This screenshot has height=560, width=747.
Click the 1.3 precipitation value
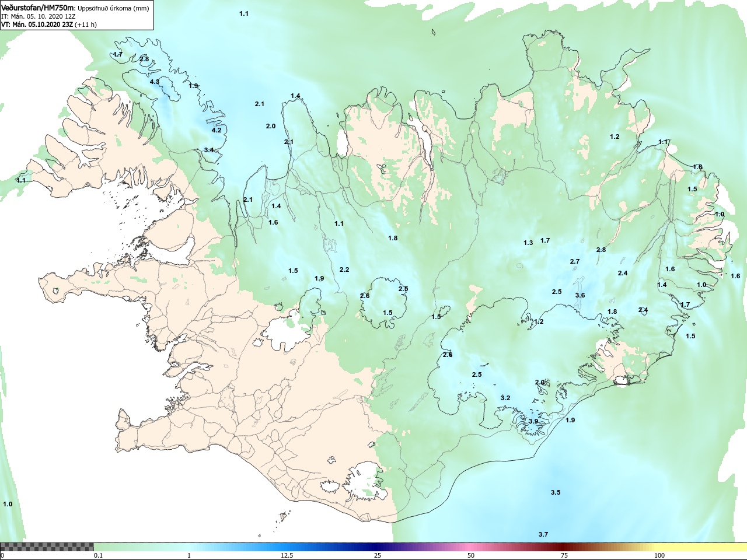(x=528, y=243)
